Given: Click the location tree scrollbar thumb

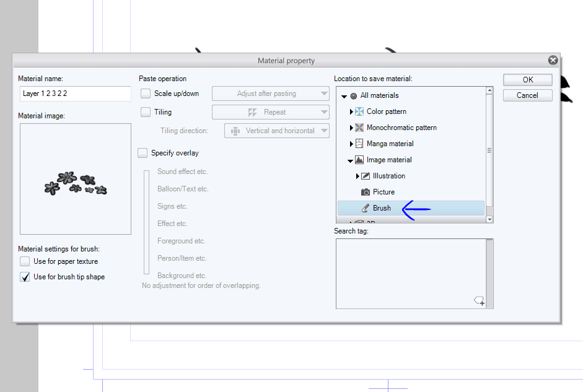Looking at the screenshot, I should coord(489,150).
